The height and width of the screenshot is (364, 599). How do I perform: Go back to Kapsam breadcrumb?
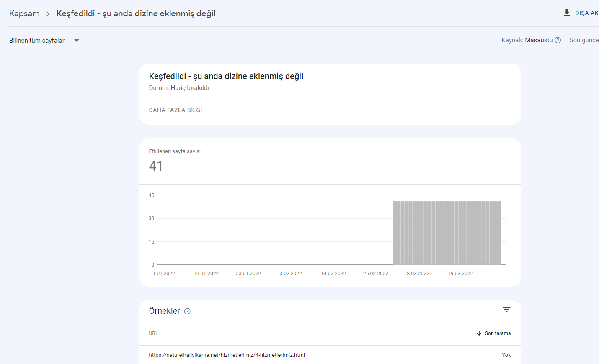click(x=24, y=13)
